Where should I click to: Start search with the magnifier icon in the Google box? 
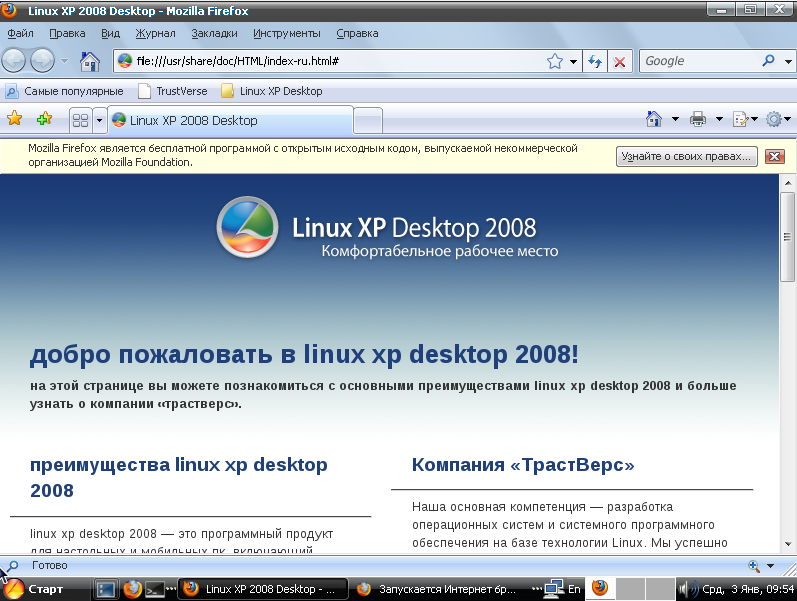point(769,61)
